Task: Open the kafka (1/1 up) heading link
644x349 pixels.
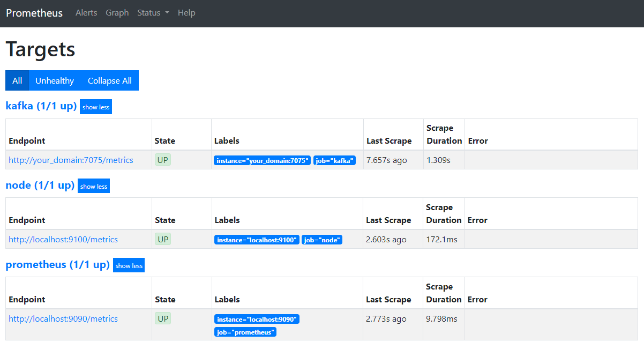Action: point(41,106)
